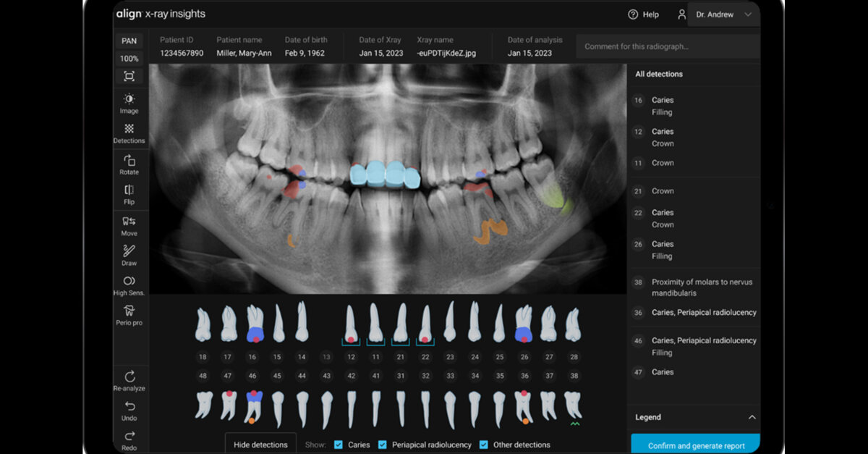The height and width of the screenshot is (454, 868).
Task: Click tooth 16 icon in upper chart
Action: point(254,323)
